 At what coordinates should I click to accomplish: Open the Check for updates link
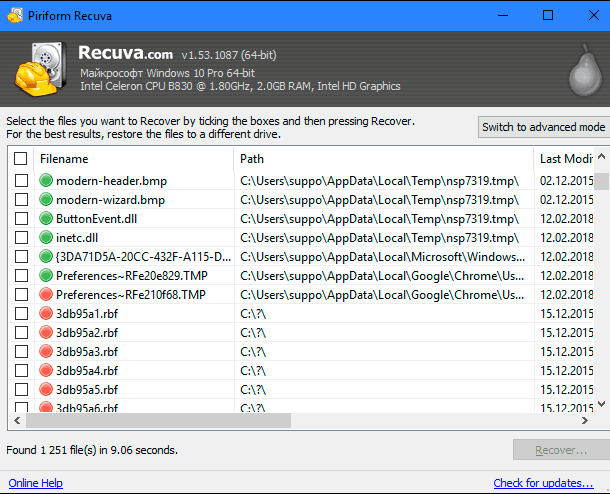pyautogui.click(x=543, y=483)
